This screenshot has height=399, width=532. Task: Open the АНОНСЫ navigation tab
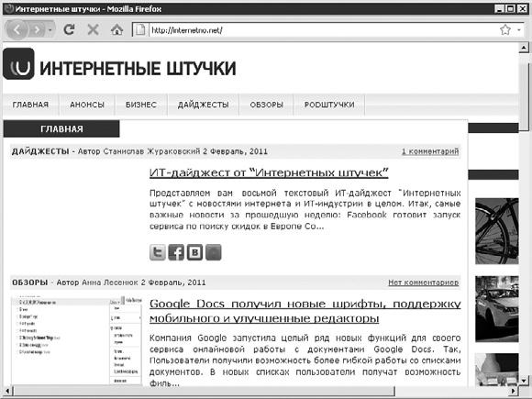pyautogui.click(x=87, y=105)
